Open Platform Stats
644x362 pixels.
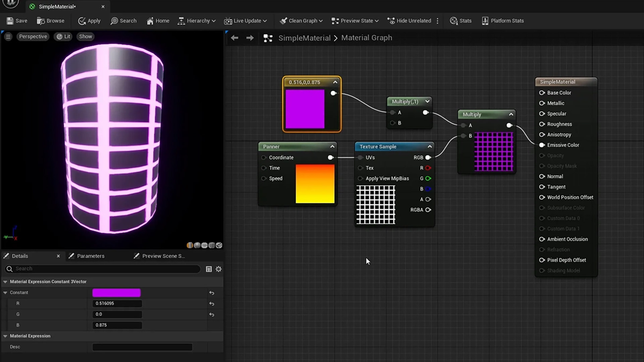(x=502, y=21)
